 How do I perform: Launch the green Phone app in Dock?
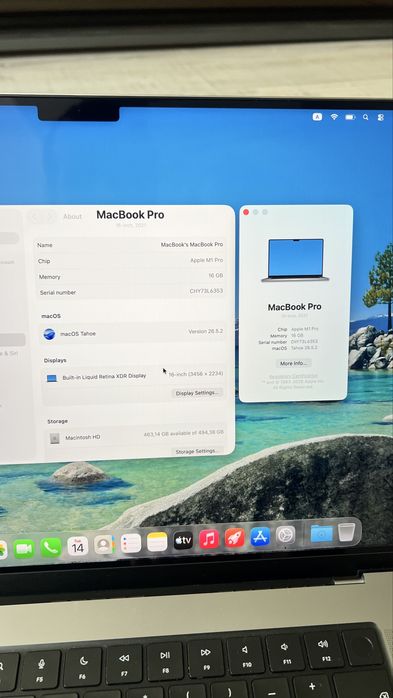(x=51, y=548)
